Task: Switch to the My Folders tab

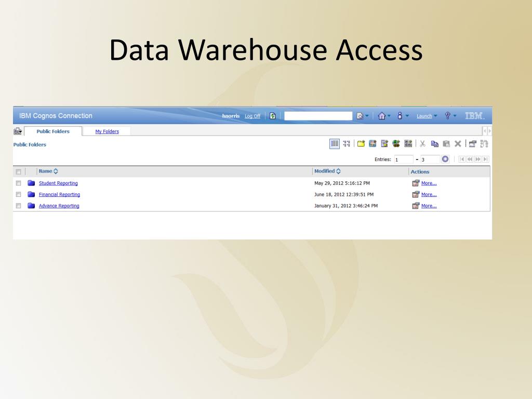Action: [x=107, y=131]
